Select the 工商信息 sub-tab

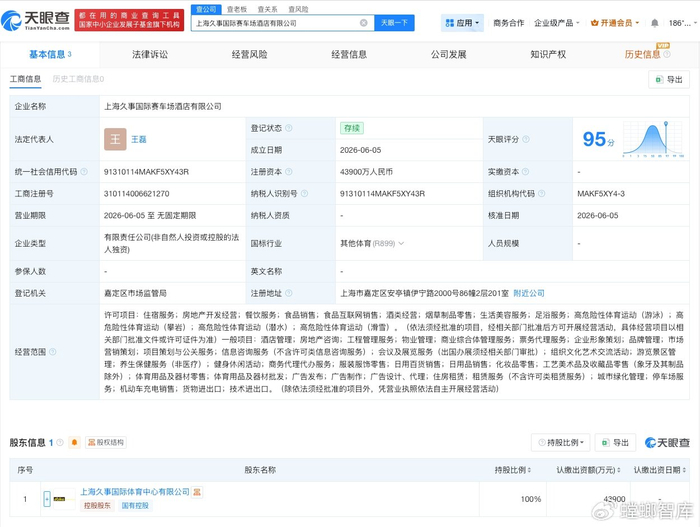[x=25, y=79]
